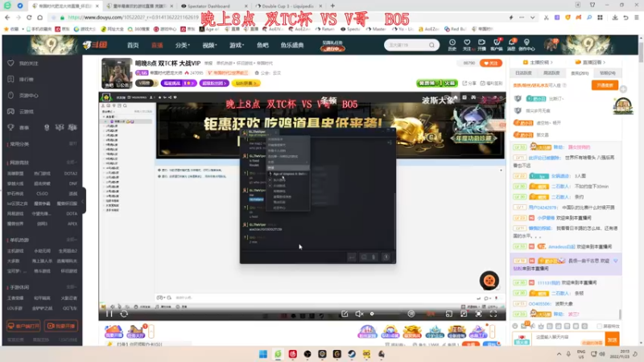The width and height of the screenshot is (644, 362).
Task: Collapse the left sidebar with its handle
Action: pyautogui.click(x=84, y=200)
